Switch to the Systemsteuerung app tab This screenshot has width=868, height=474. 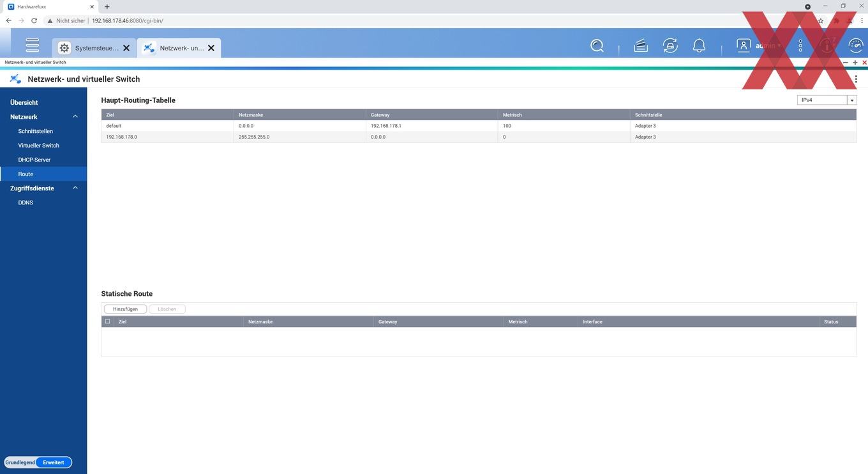94,48
